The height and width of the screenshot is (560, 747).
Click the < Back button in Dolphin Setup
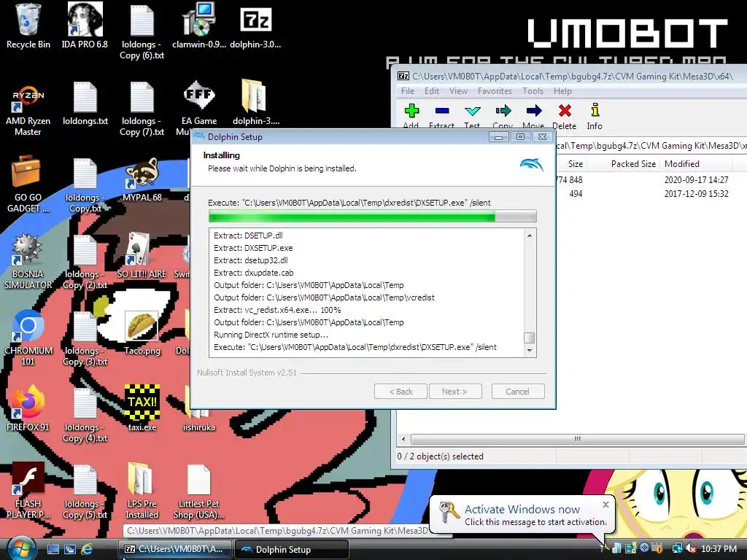(400, 392)
